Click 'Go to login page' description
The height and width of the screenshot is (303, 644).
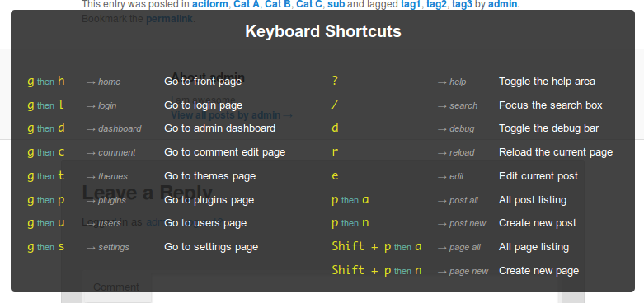(204, 105)
